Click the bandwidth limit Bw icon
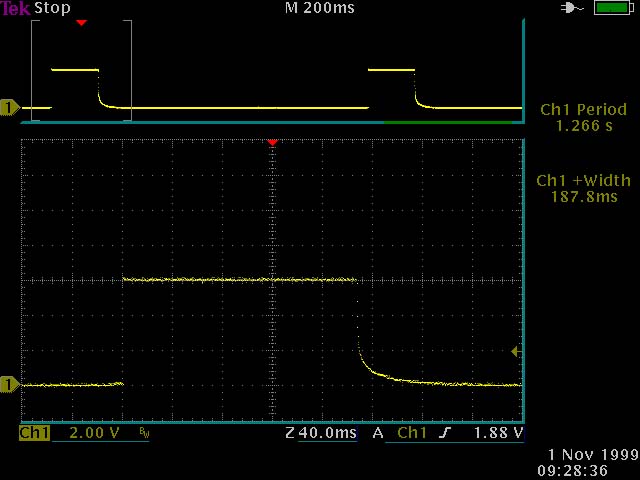 (144, 434)
